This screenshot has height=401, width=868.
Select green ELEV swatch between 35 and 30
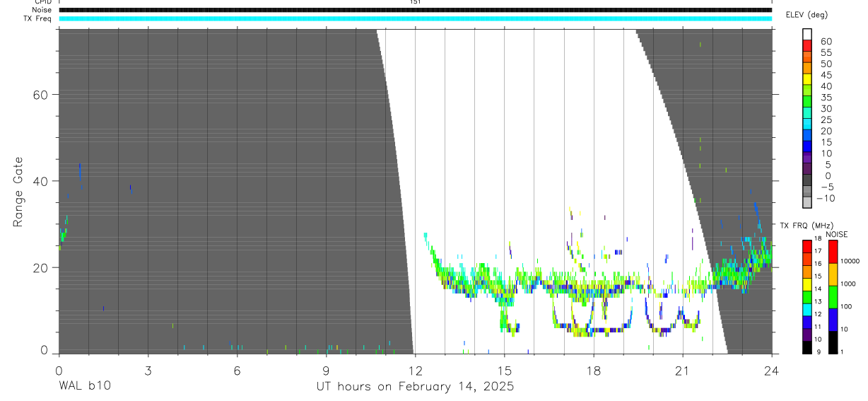807,102
